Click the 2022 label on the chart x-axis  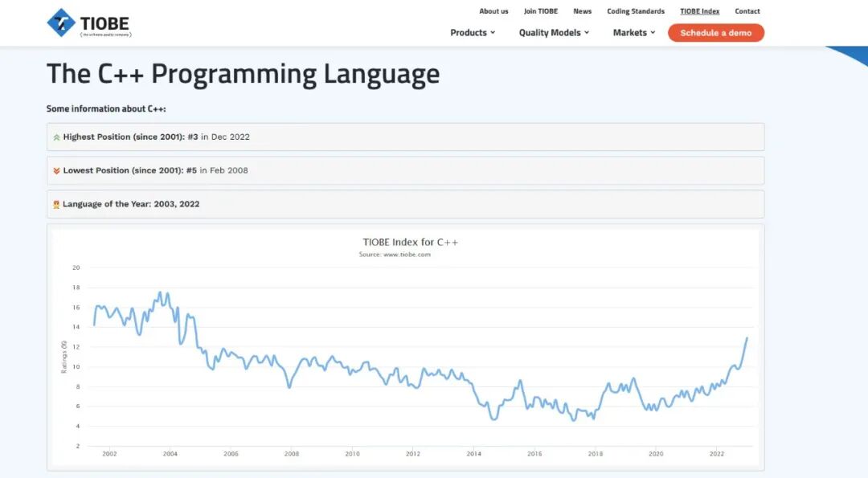click(716, 454)
